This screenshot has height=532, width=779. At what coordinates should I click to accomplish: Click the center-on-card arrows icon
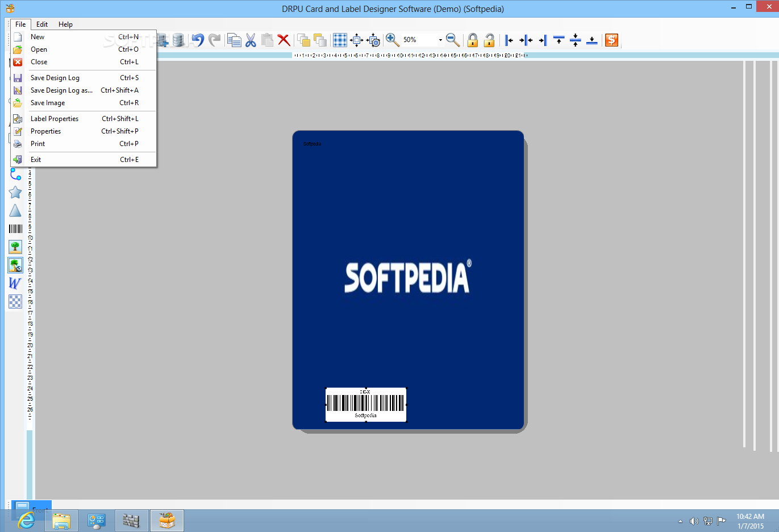[356, 40]
